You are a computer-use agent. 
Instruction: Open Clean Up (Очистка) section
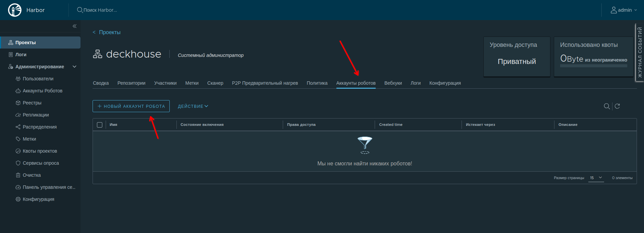32,175
